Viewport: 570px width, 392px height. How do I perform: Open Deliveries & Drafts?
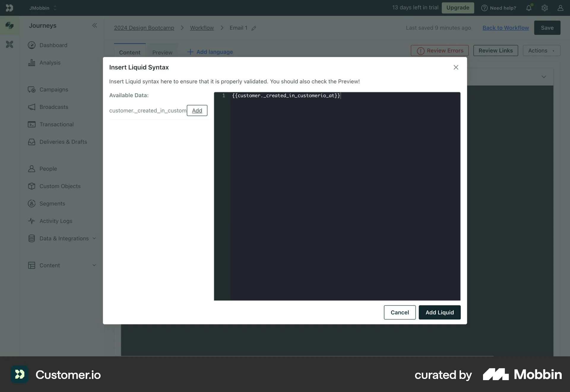64,142
